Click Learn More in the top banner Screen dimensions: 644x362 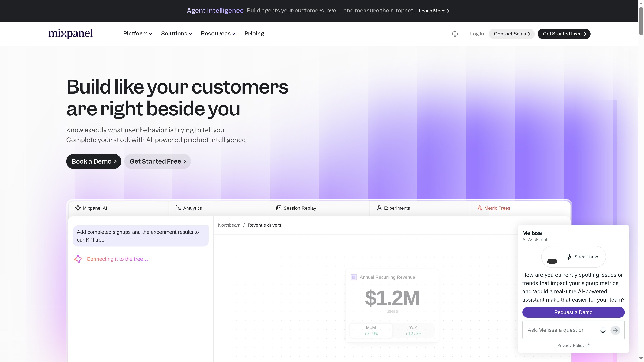434,11
